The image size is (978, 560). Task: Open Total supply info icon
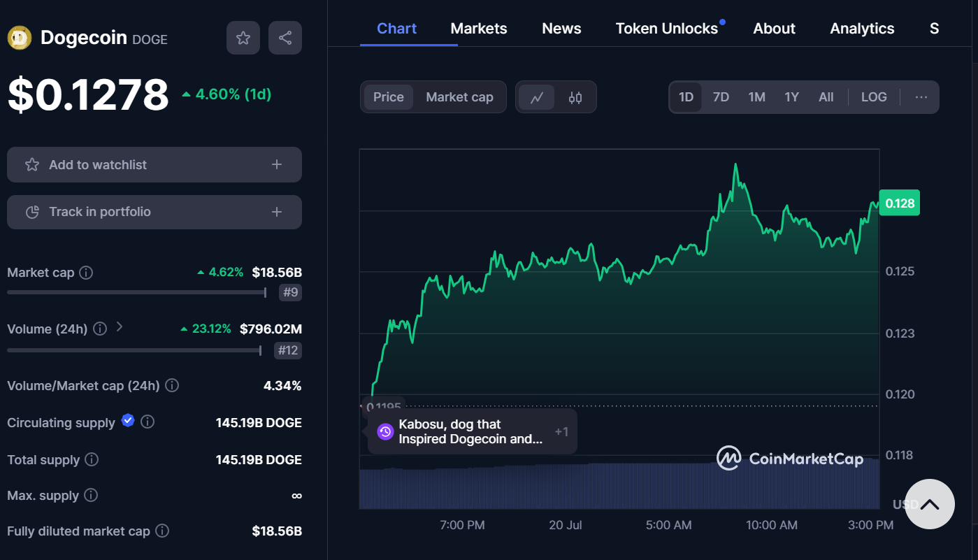92,459
